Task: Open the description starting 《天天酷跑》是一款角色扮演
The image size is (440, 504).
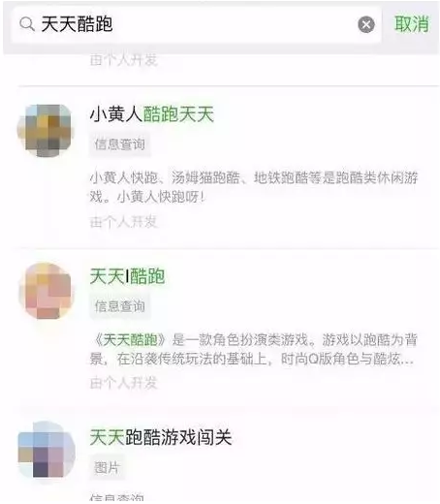Action: click(x=254, y=349)
